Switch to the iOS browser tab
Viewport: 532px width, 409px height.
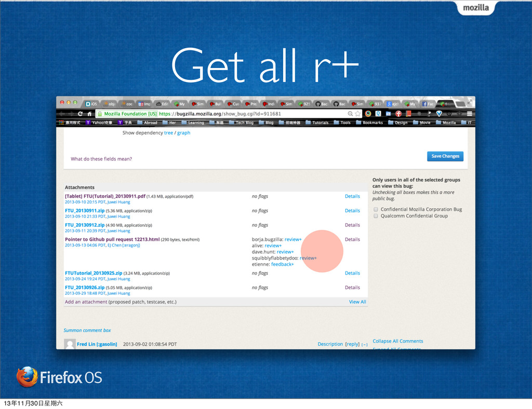point(91,104)
